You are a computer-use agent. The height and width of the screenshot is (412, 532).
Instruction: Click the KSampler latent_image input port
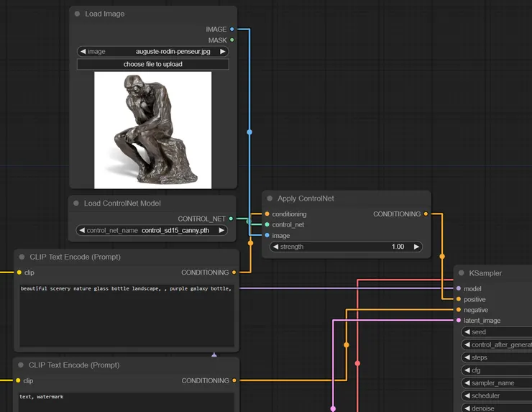[459, 321]
